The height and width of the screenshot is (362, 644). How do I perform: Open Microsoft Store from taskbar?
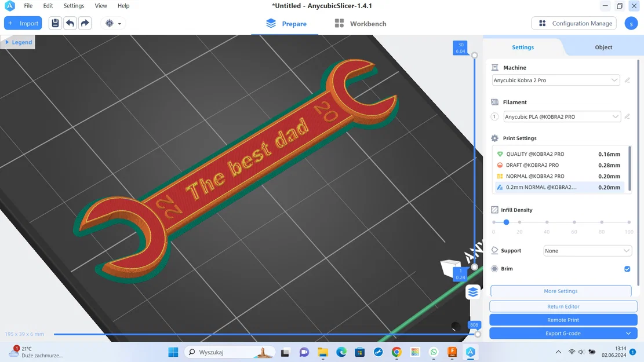[x=360, y=352]
